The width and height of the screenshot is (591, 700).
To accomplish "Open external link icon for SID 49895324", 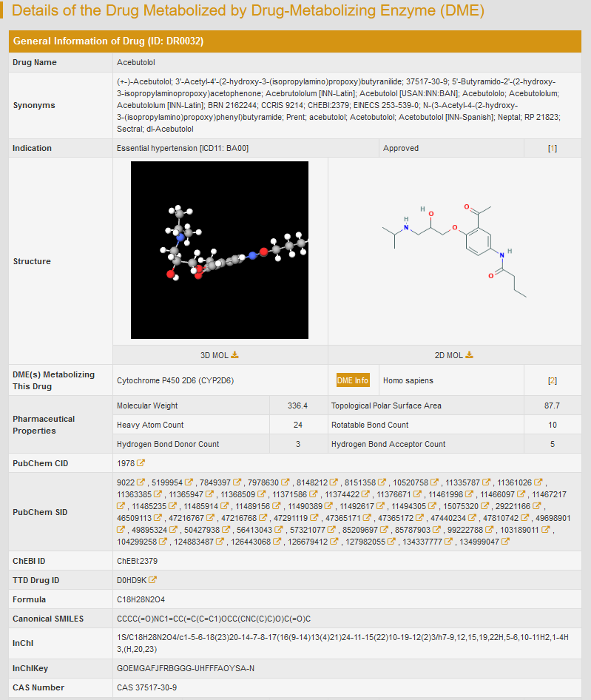I will click(172, 530).
